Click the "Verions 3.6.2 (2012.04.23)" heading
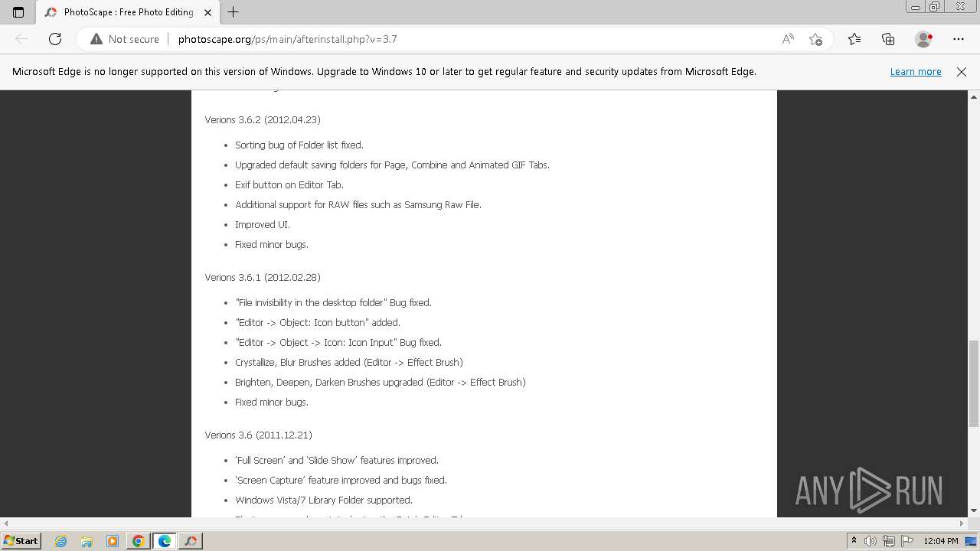 click(x=263, y=119)
